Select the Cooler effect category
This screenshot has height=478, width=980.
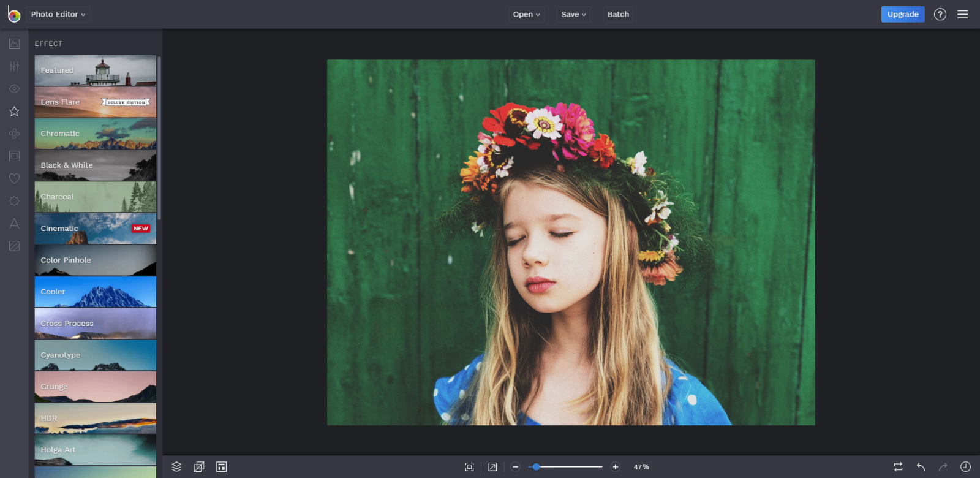pos(96,292)
